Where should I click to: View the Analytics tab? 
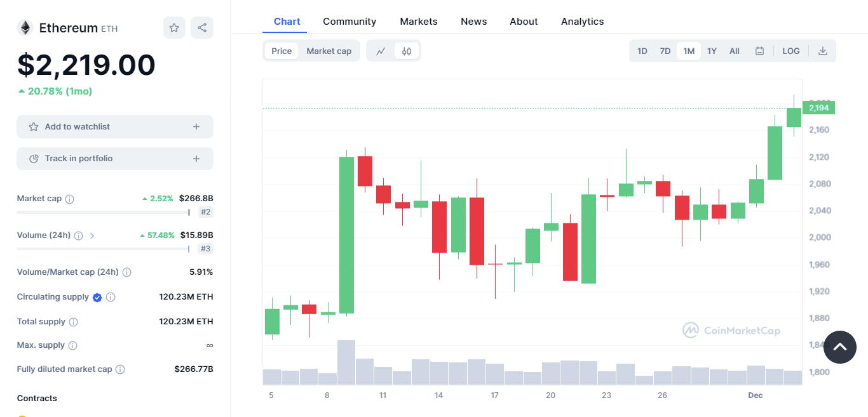point(583,22)
